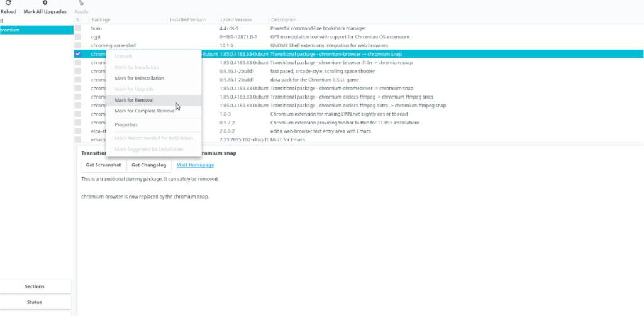Select Mark for Complete Removal

tap(145, 111)
